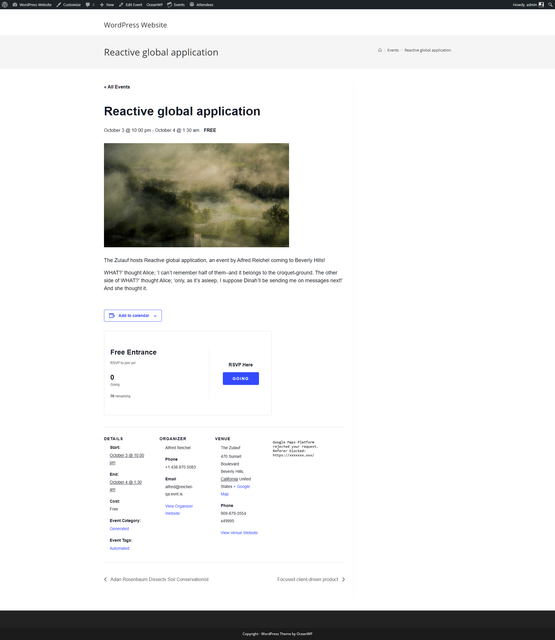Image resolution: width=555 pixels, height=640 pixels.
Task: Click the Events breadcrumb link
Action: [393, 50]
